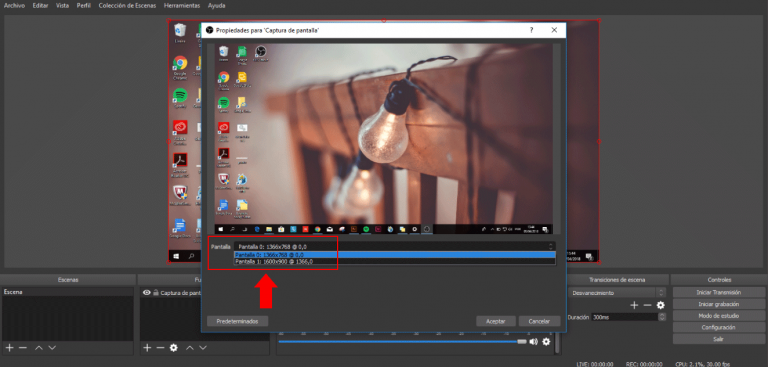Open Desvanecimiento transition dropdown

click(617, 293)
